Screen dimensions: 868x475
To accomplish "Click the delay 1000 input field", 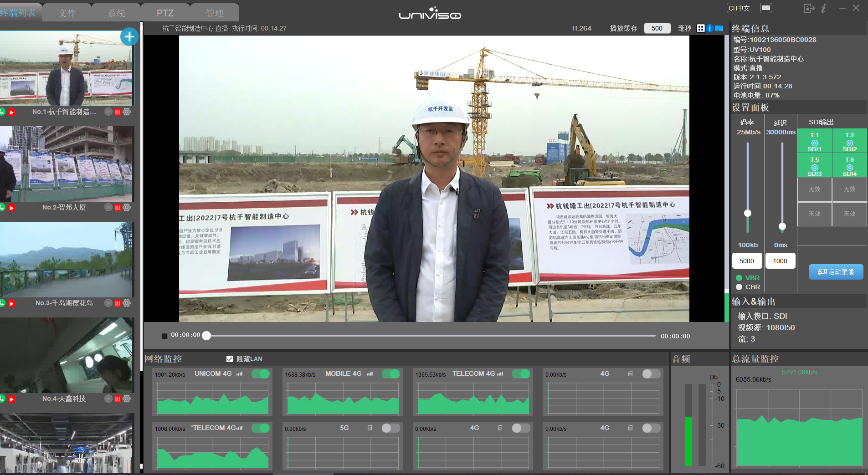I will tap(780, 261).
